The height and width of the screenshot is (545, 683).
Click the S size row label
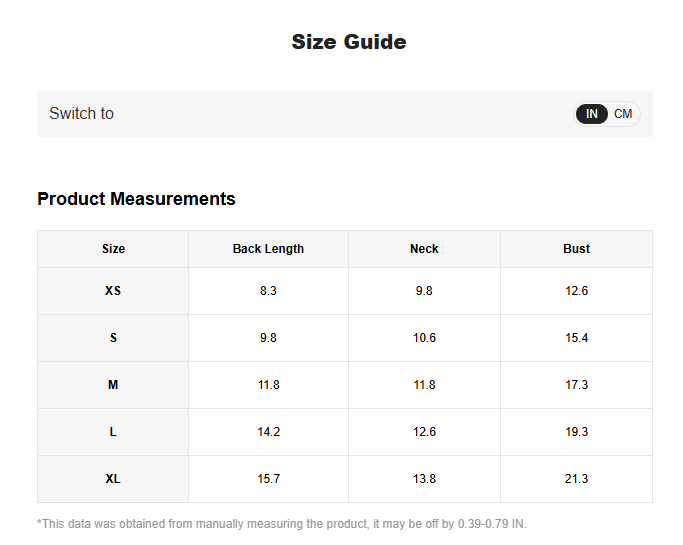(x=113, y=338)
